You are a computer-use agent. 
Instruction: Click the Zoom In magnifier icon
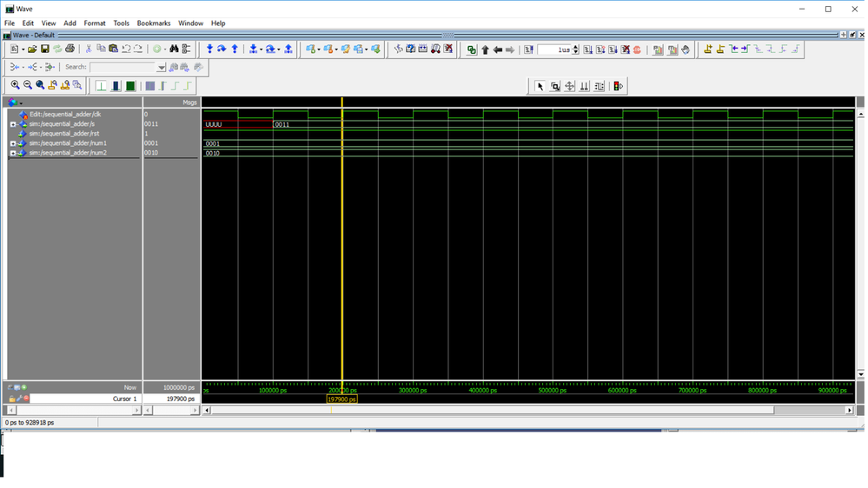click(16, 86)
